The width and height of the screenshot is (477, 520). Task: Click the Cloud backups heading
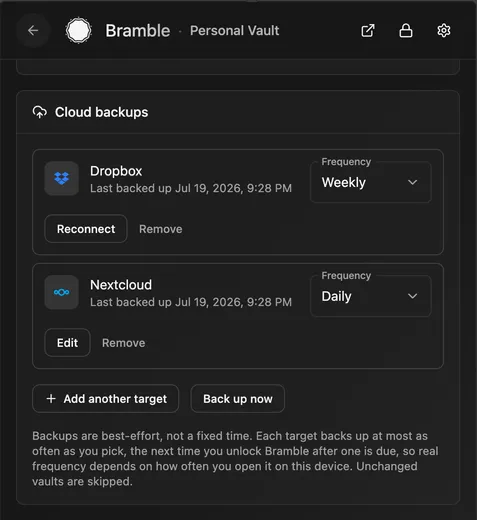tap(102, 112)
